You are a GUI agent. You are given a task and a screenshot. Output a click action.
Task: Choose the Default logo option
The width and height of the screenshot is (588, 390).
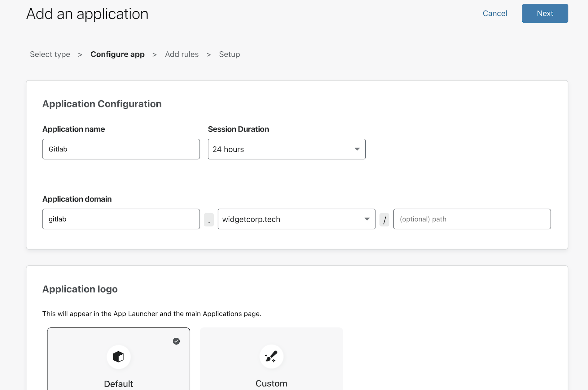pyautogui.click(x=119, y=359)
